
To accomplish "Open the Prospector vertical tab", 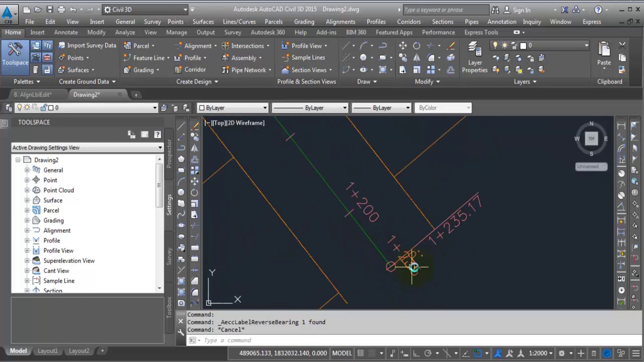I will (169, 153).
